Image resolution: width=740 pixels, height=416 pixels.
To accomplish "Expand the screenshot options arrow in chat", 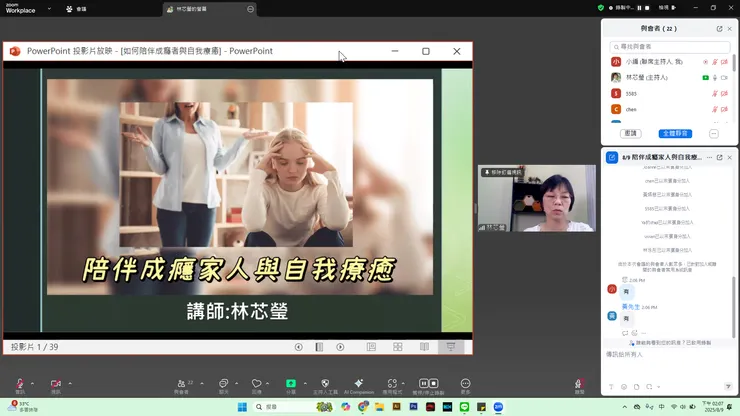I will [x=658, y=387].
